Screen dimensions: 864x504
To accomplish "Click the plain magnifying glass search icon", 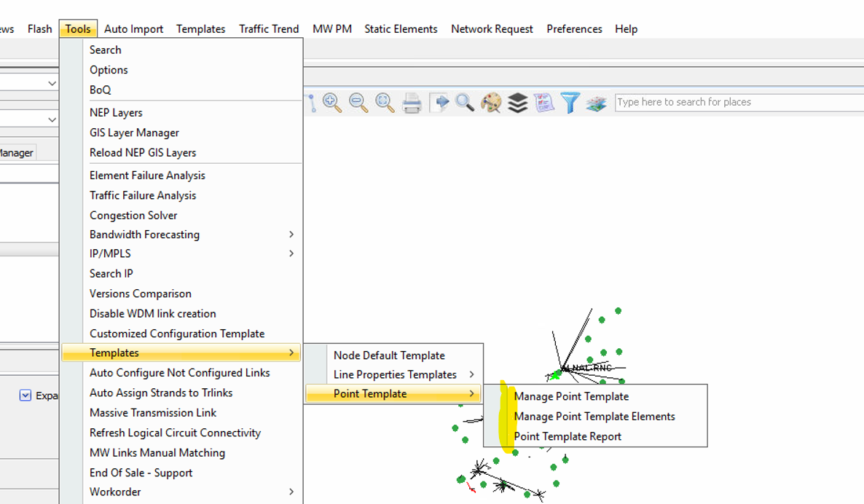I will (x=465, y=103).
